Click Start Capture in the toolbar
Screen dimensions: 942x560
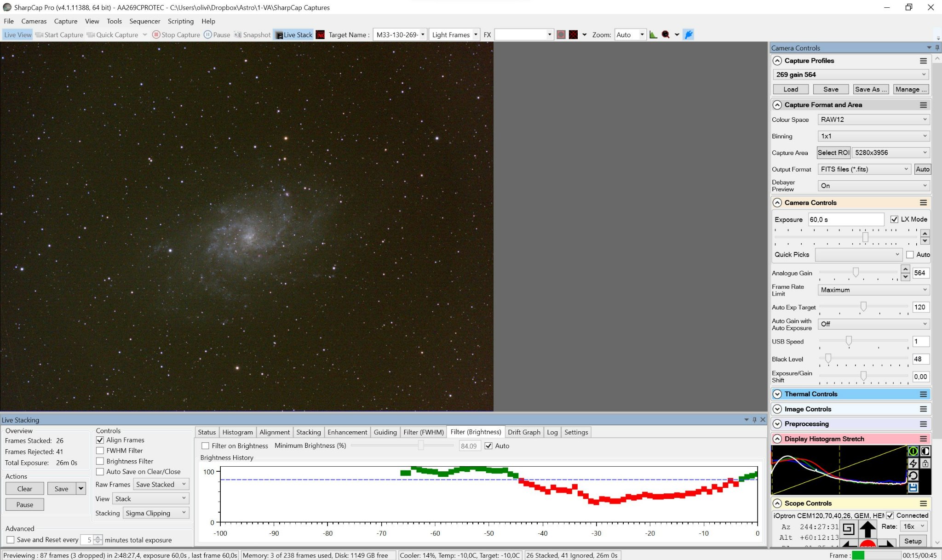59,34
